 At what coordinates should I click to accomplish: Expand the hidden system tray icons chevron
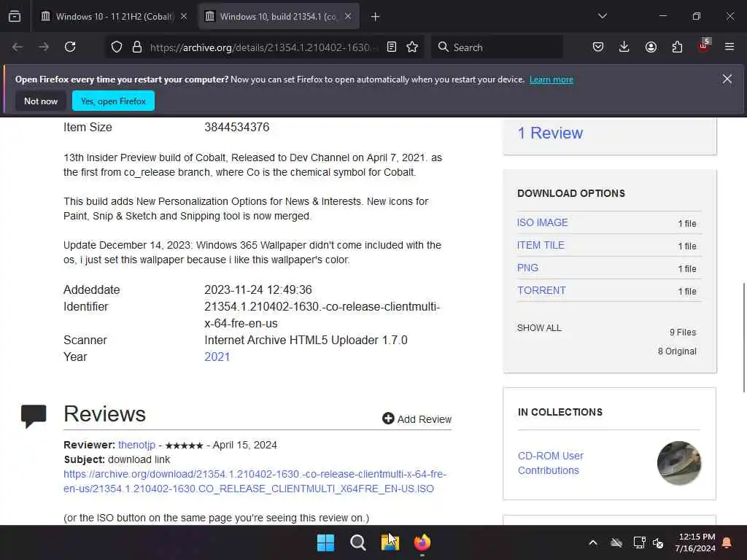(x=593, y=542)
